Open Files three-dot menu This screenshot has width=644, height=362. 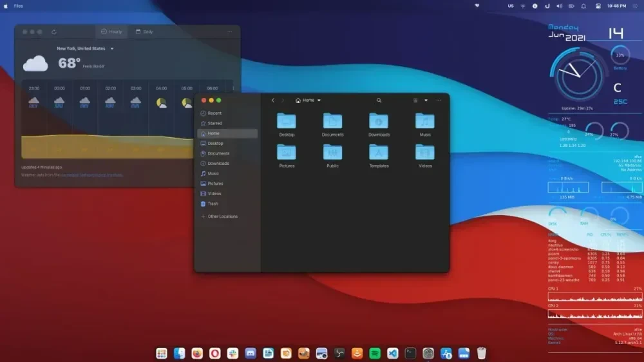coord(439,100)
